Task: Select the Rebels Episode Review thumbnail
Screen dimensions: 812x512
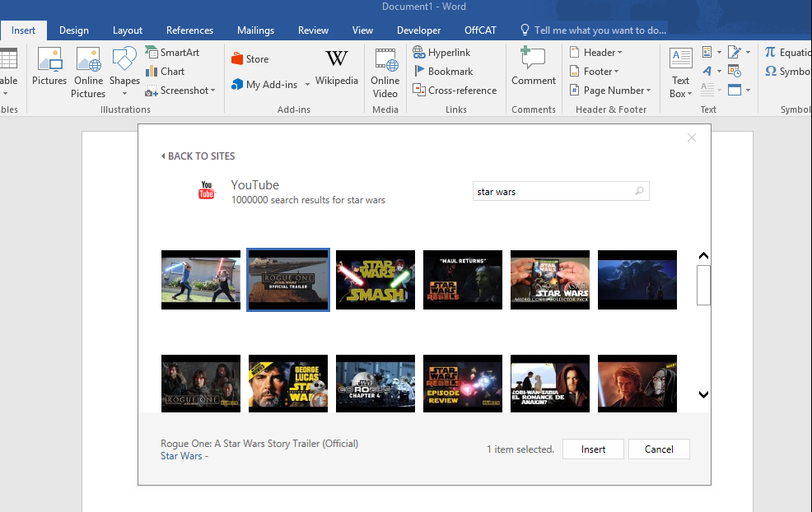Action: tap(463, 384)
